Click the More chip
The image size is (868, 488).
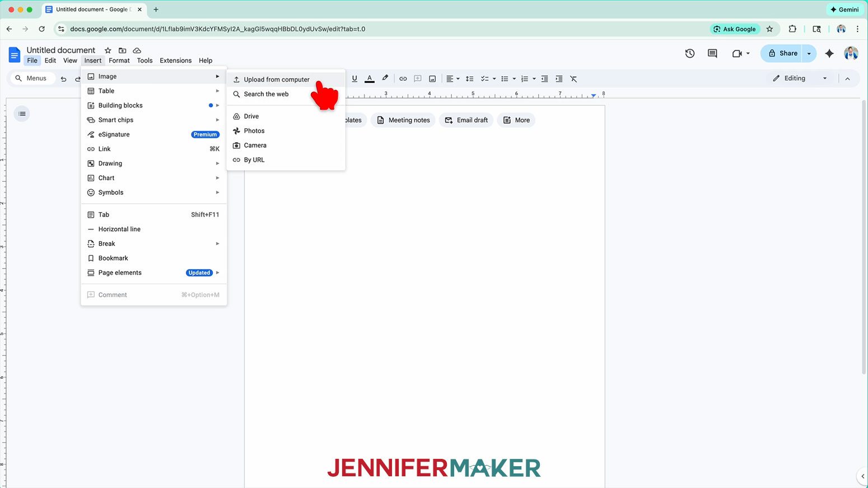516,120
